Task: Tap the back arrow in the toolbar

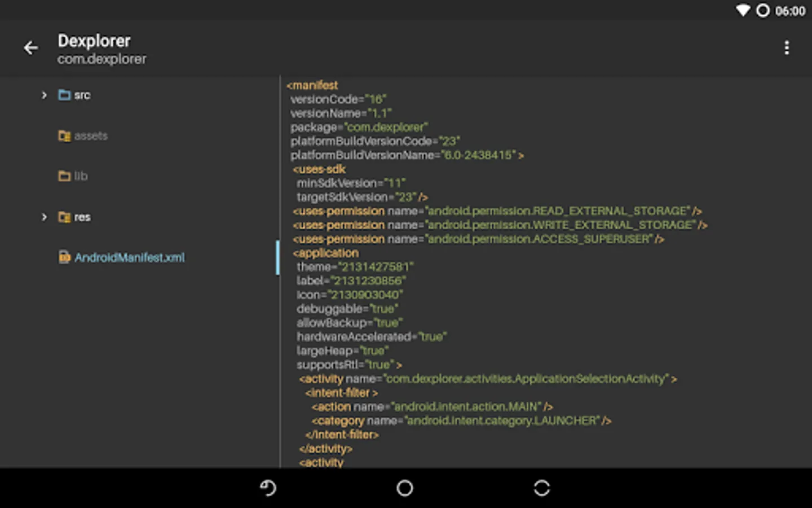Action: (x=31, y=48)
